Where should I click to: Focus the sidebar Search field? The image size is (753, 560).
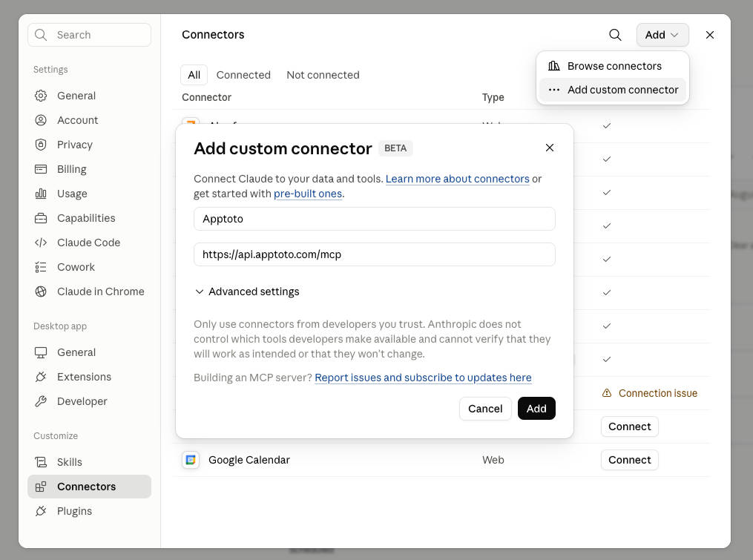pyautogui.click(x=89, y=35)
